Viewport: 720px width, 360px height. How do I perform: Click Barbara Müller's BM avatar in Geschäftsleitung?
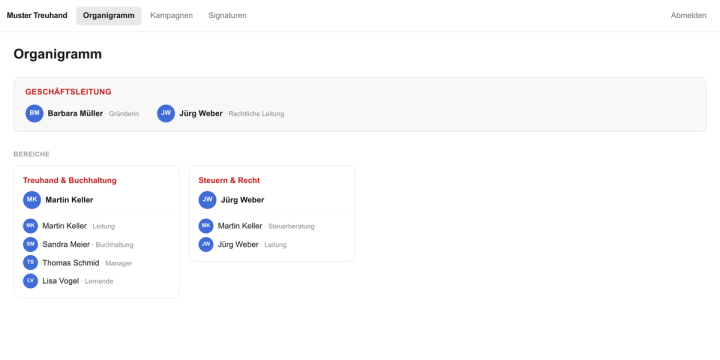(34, 113)
